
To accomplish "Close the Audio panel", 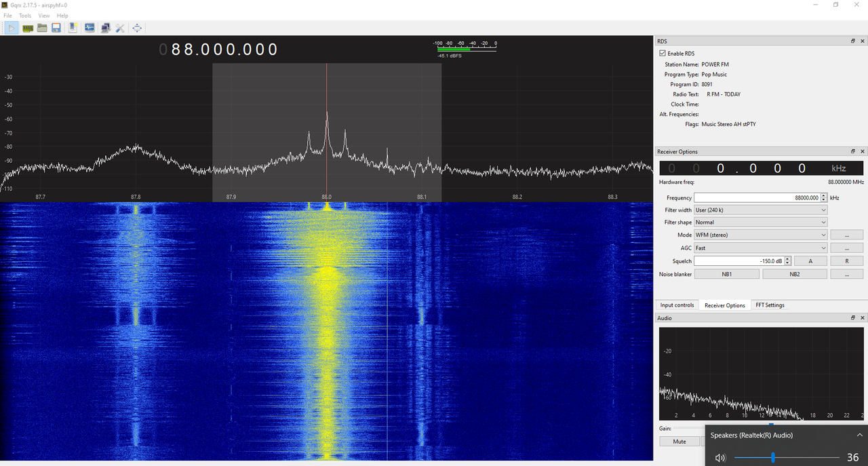I will click(x=863, y=317).
